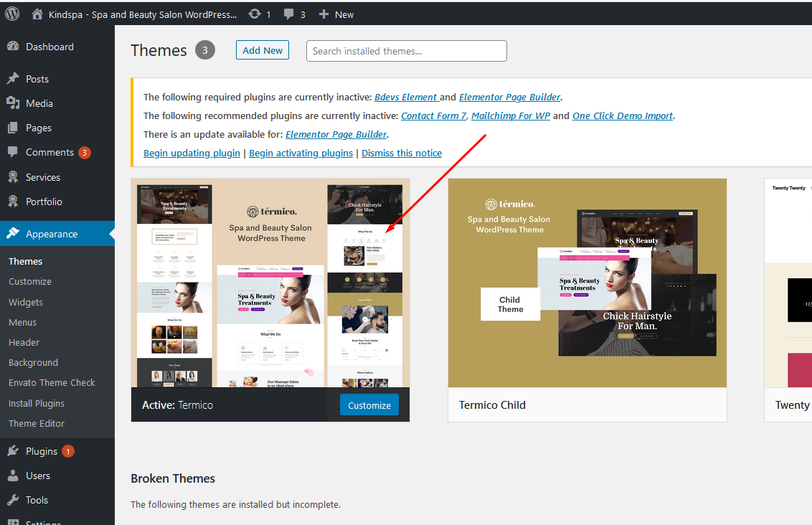Open Plugins menu item
812x525 pixels.
(x=42, y=451)
